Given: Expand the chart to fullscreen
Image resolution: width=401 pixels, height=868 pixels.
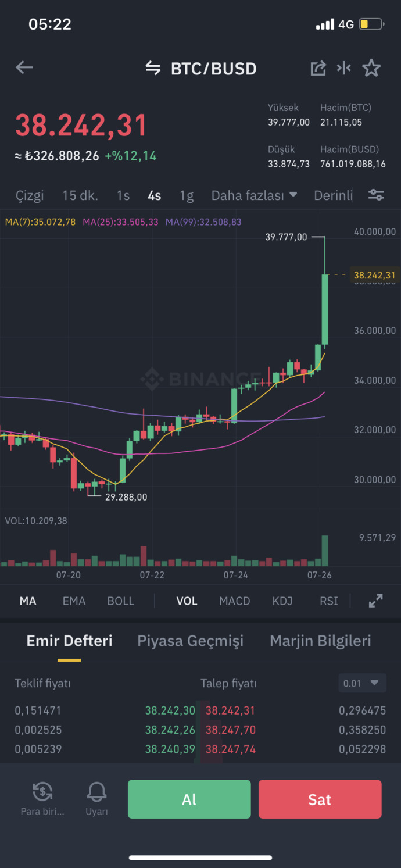Looking at the screenshot, I should tap(376, 601).
